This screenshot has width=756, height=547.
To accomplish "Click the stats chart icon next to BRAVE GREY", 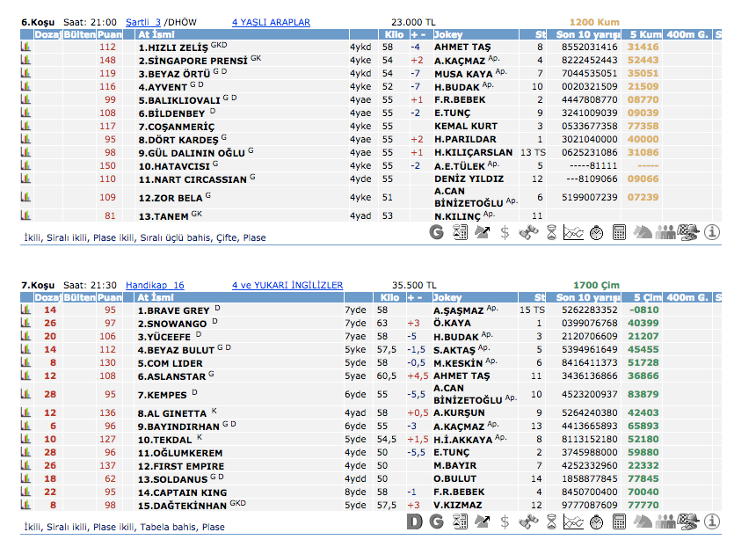I will pyautogui.click(x=25, y=310).
